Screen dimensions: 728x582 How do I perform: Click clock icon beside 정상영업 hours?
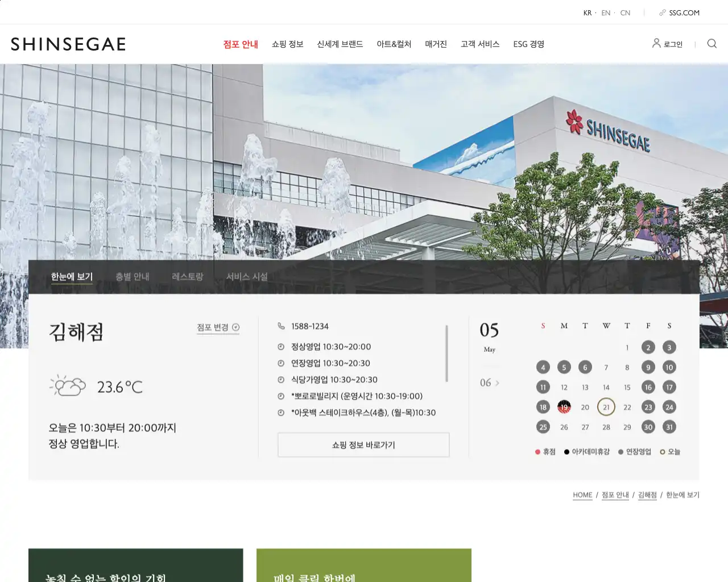281,347
